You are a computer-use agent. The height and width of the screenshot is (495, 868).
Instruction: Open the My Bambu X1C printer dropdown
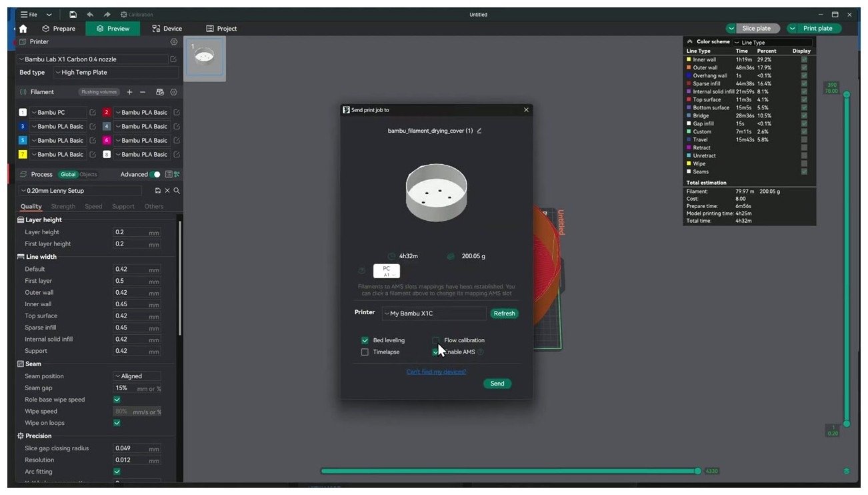point(434,314)
